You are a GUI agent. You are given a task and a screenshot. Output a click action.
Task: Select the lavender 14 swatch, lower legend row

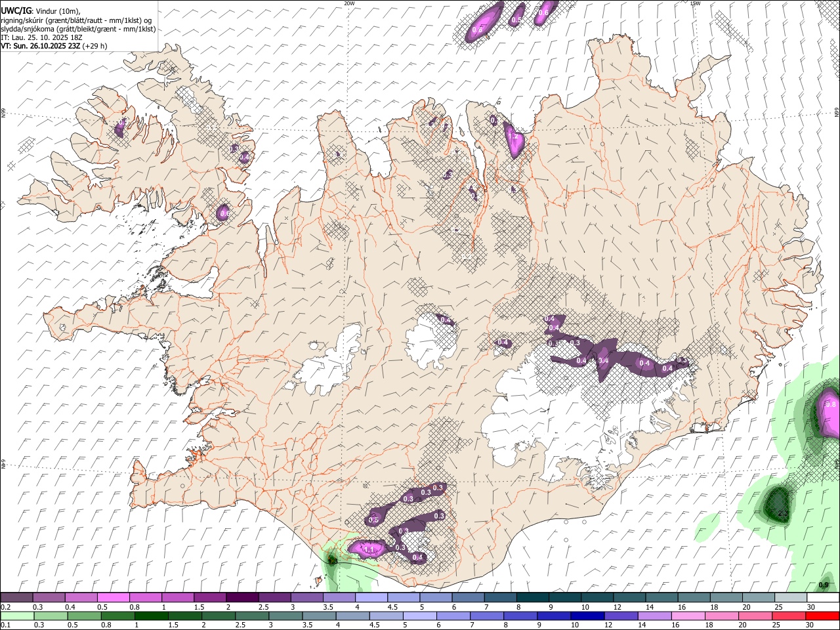tap(654, 616)
